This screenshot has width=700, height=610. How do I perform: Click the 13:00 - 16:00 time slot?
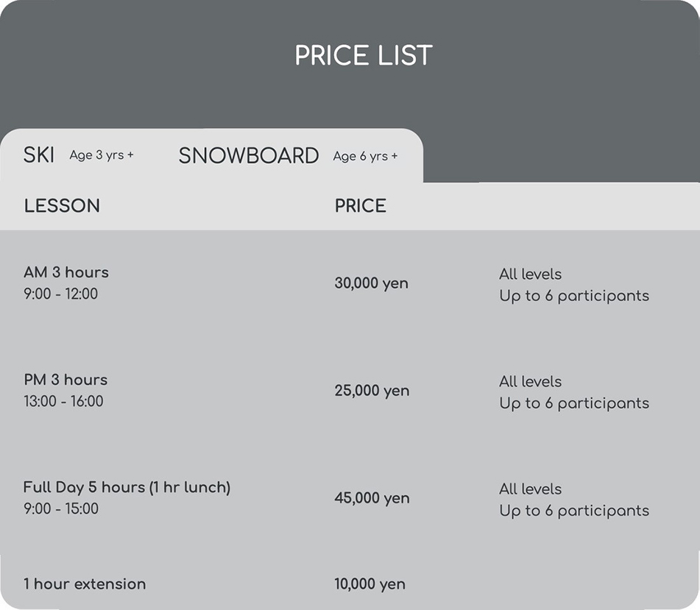63,401
